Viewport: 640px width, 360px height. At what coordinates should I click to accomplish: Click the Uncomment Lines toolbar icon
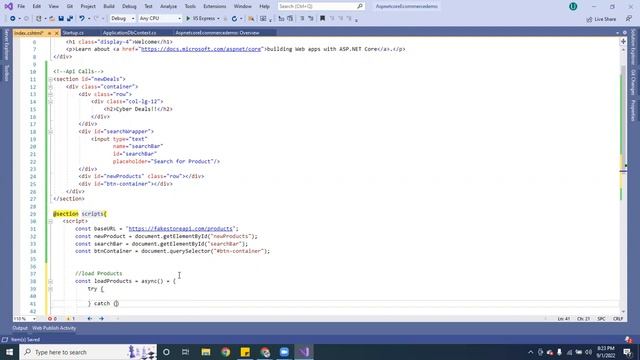click(311, 19)
